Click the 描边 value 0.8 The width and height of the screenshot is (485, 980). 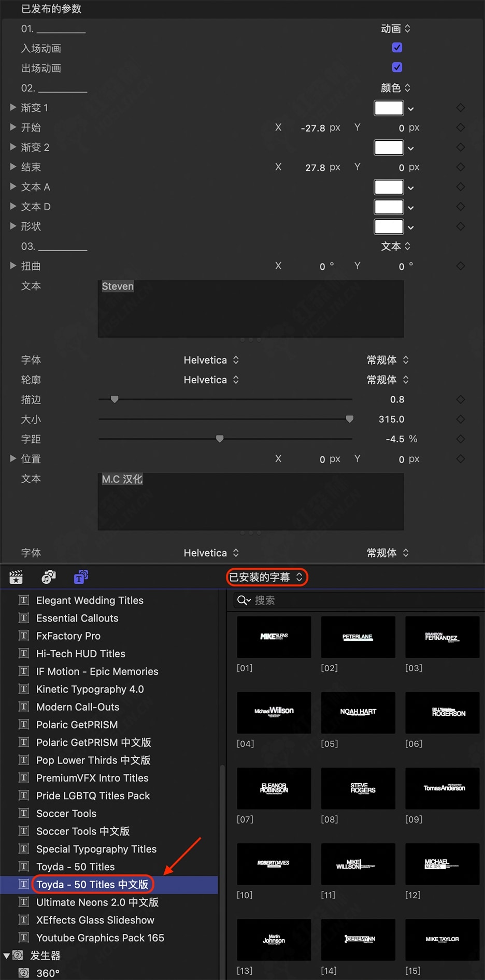point(397,399)
